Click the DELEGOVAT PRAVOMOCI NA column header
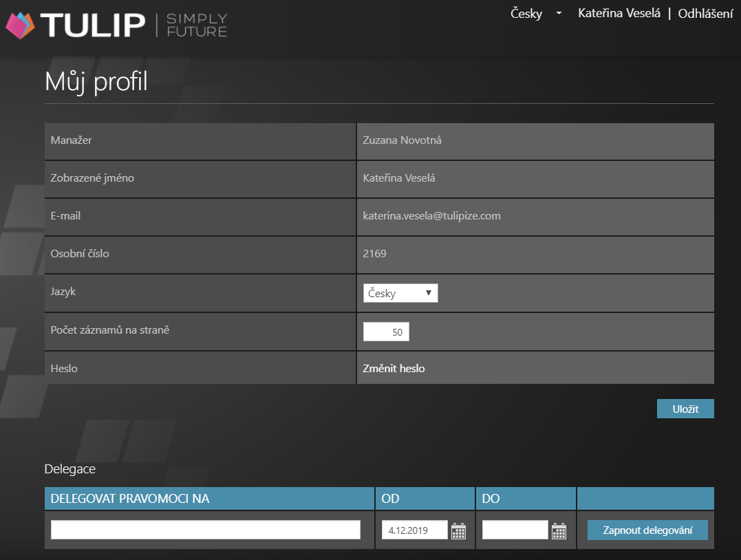 click(130, 499)
